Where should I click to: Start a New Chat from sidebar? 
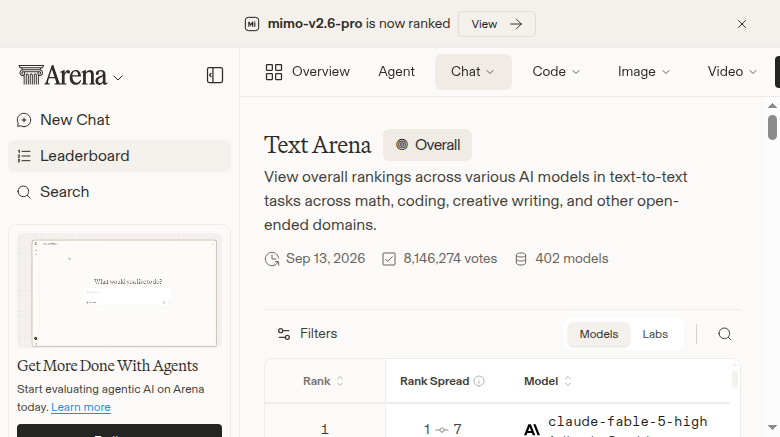(119, 120)
